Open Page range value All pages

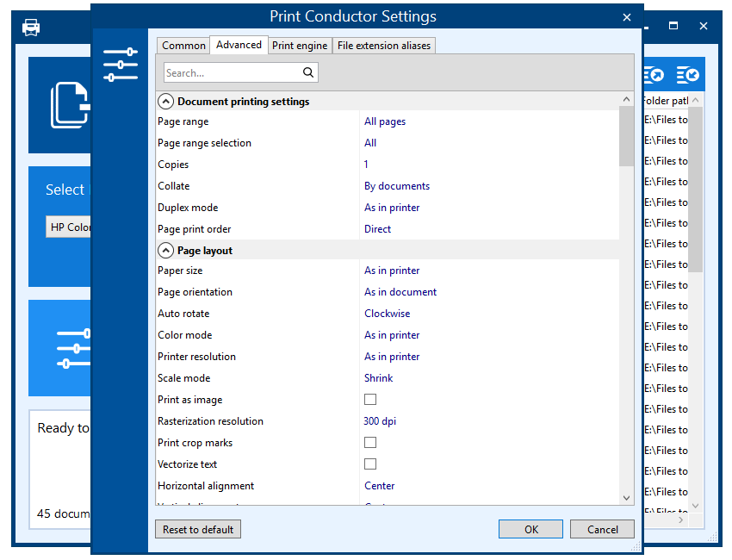click(x=385, y=121)
